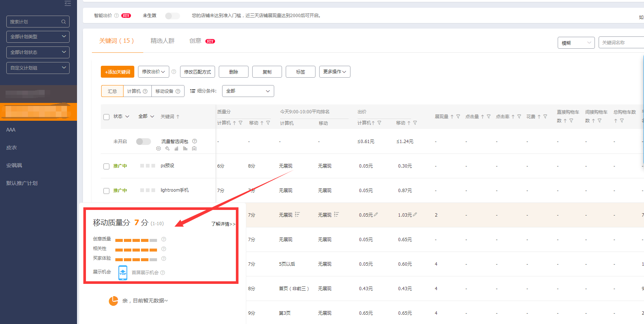Enable the 流量智选词包 toggle switch
The height and width of the screenshot is (324, 644).
click(143, 142)
